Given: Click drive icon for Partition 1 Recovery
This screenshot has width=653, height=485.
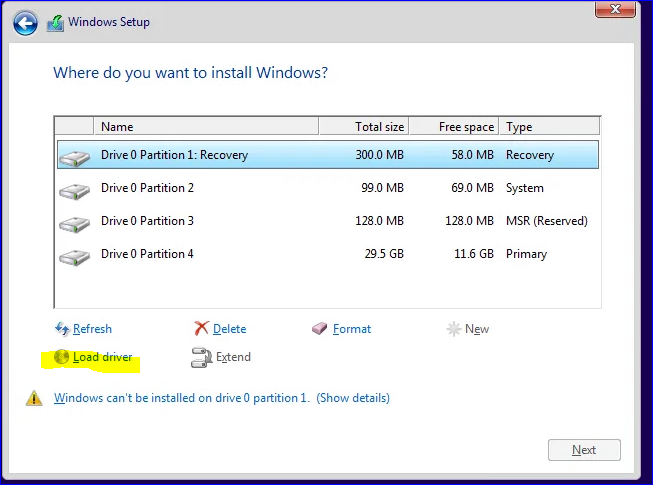Looking at the screenshot, I should click(75, 158).
